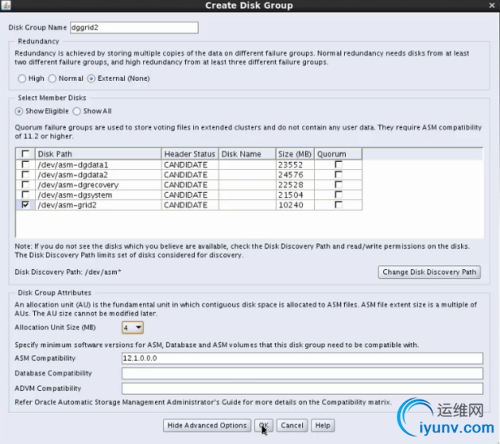Click the ASM Compatibility input field

point(302,358)
